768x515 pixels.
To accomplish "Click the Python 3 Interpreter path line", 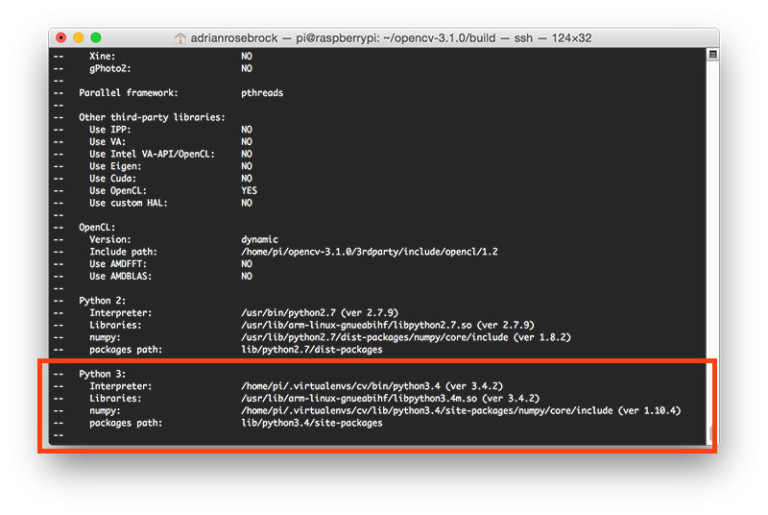I will (372, 386).
